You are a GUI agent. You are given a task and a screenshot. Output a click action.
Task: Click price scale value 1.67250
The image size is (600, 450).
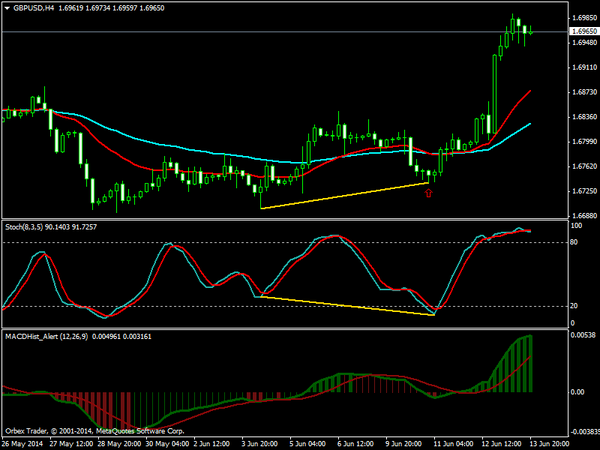(x=584, y=191)
